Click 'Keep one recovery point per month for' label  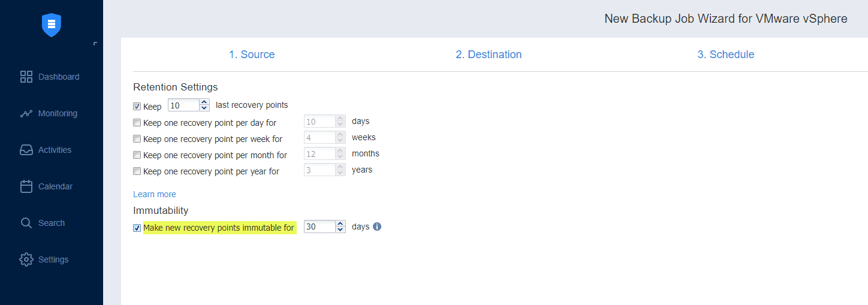pos(215,155)
